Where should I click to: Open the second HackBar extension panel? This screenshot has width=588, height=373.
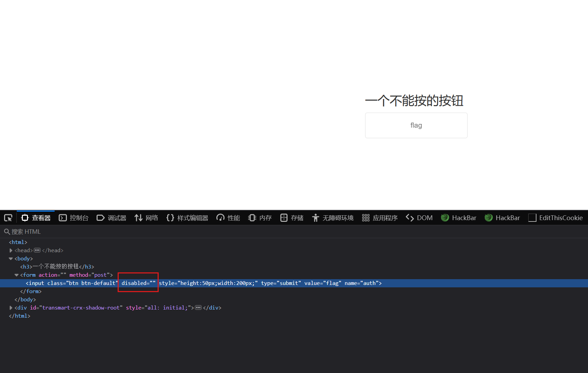[x=502, y=218]
